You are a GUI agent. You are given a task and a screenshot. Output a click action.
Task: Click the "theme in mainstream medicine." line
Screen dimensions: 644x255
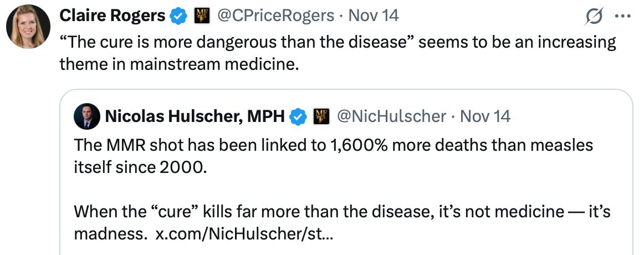179,64
